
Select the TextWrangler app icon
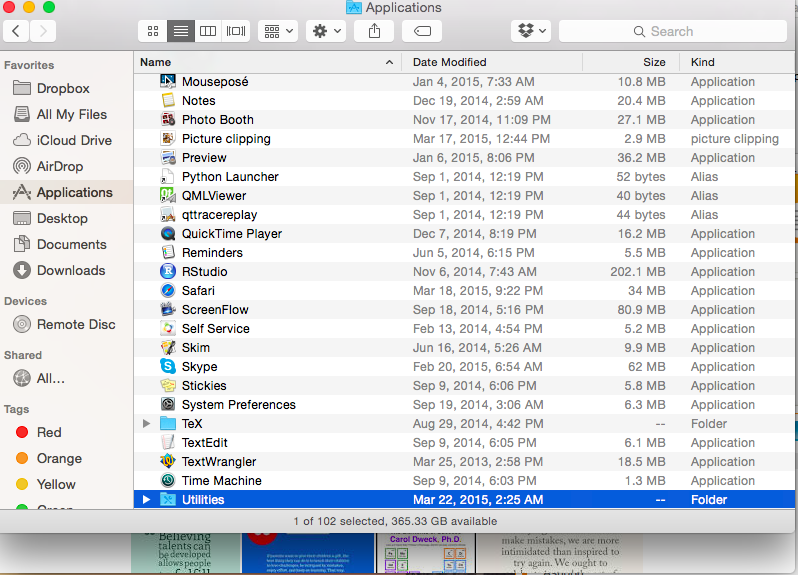[168, 462]
